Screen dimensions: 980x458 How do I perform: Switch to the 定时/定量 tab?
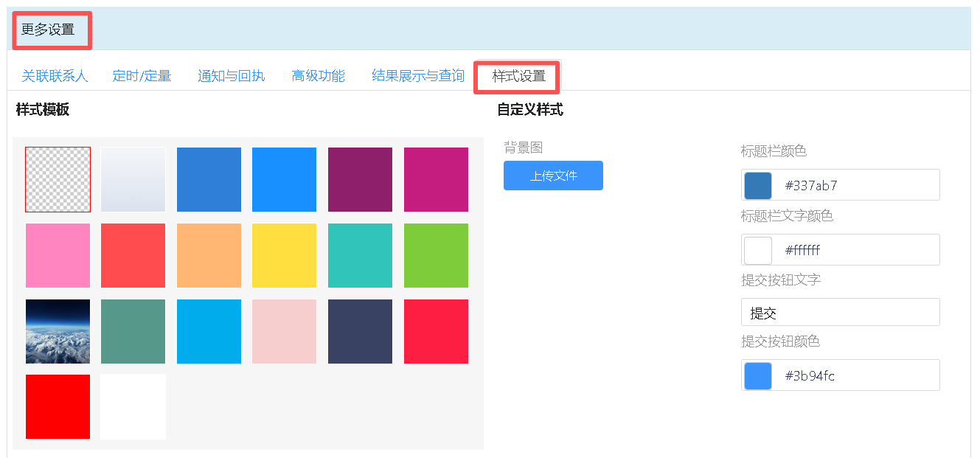point(142,76)
